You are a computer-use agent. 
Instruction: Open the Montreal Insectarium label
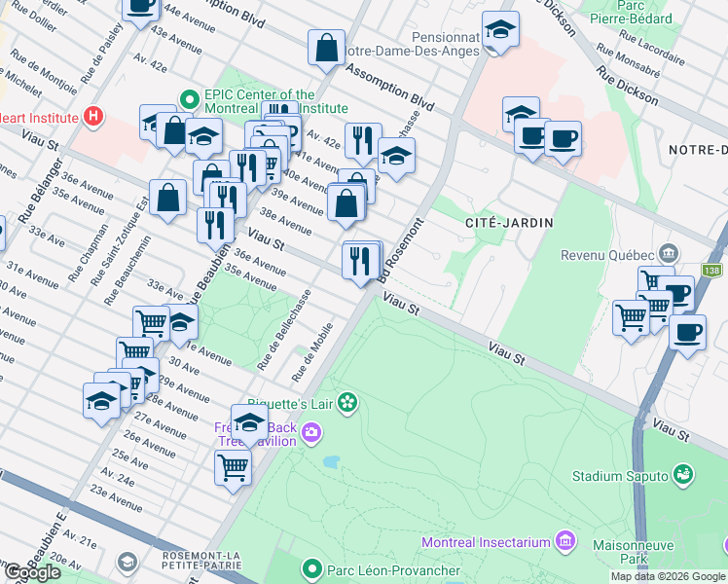486,542
